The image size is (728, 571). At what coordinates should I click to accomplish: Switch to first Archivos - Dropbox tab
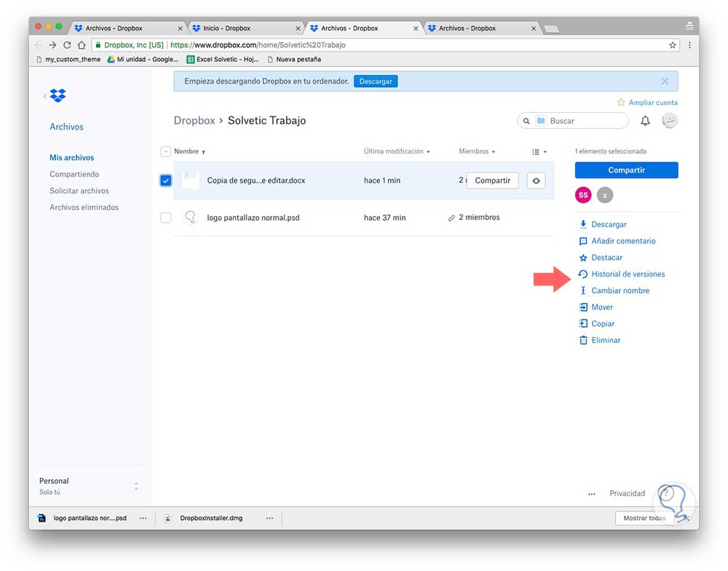click(127, 28)
